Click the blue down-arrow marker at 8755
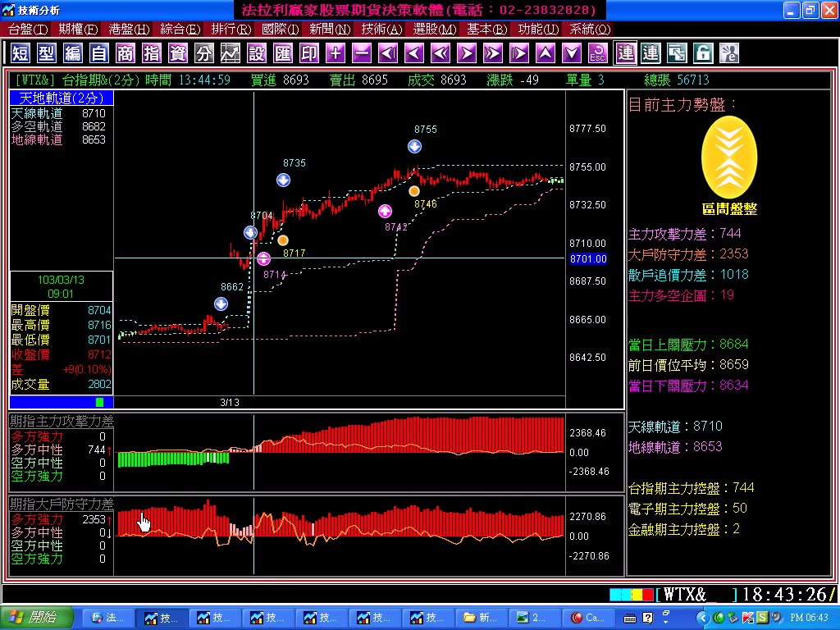 414,146
